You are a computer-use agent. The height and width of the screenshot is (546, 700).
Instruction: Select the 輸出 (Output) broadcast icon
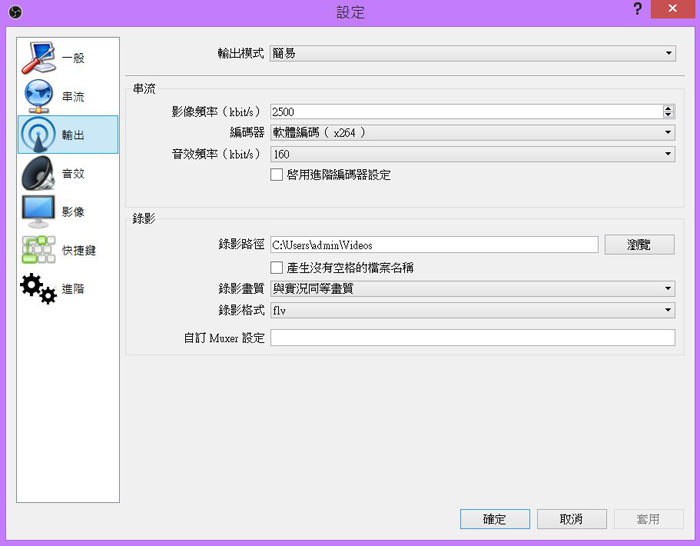39,135
